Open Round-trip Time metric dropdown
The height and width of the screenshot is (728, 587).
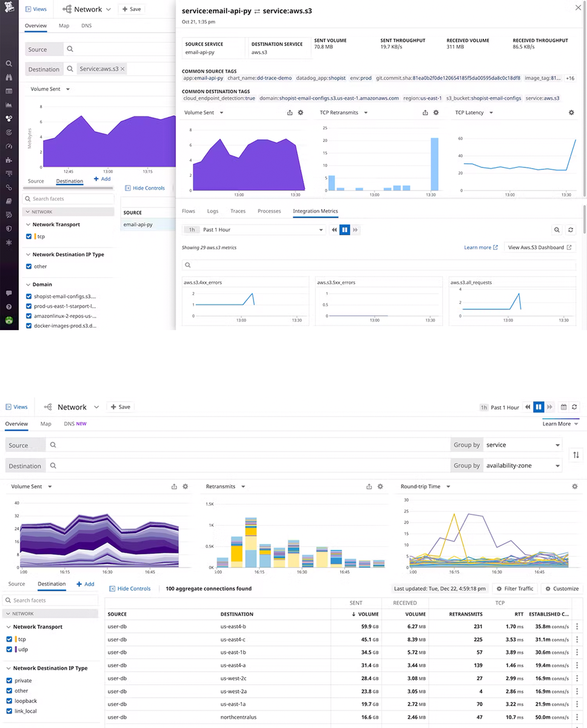(x=425, y=487)
